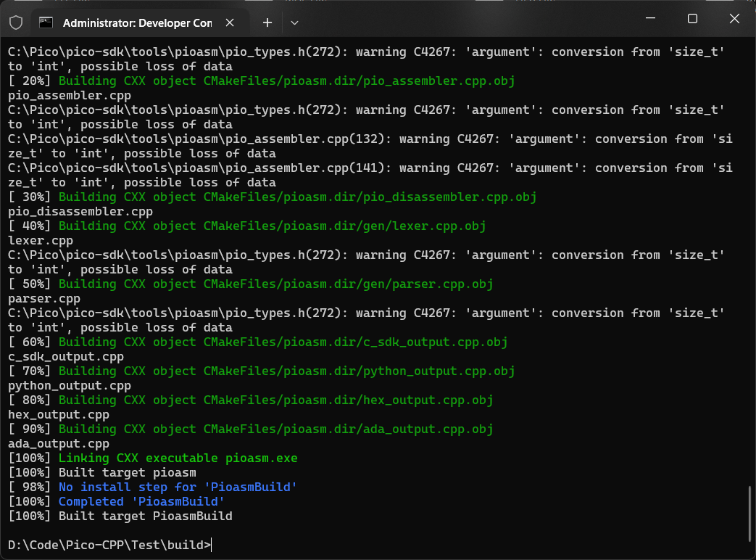Click the 80% Building hex_output.cpp.obj line
Viewport: 756px width, 560px height.
click(251, 400)
